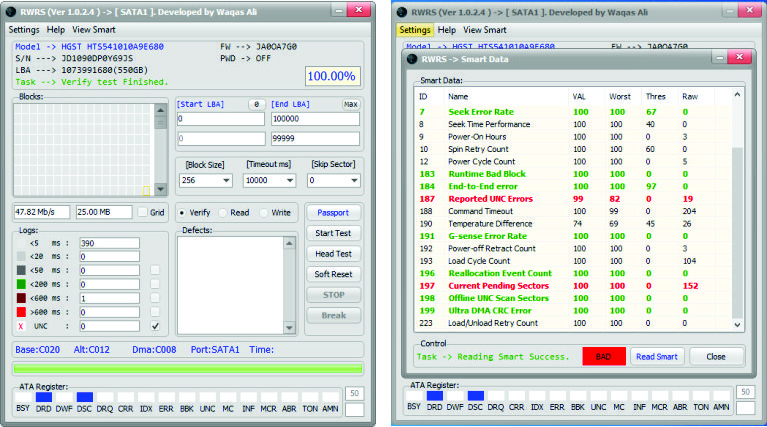The image size is (767, 427).
Task: Select Seek Error Rate row
Action: 572,112
